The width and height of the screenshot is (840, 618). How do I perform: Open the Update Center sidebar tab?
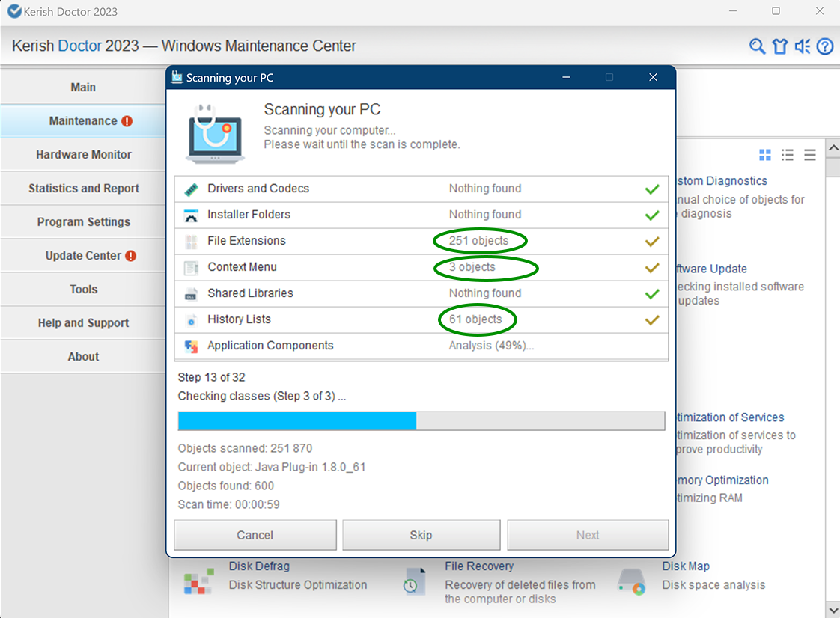point(83,256)
